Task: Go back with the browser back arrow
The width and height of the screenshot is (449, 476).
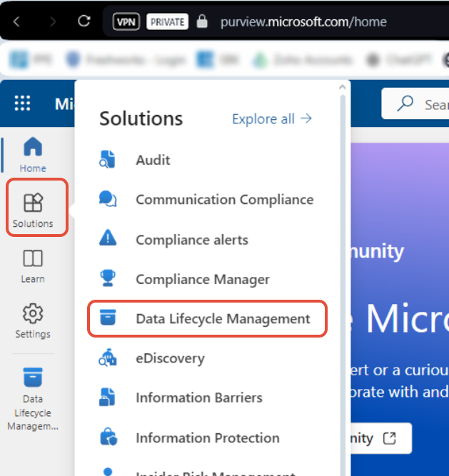Action: [x=16, y=21]
